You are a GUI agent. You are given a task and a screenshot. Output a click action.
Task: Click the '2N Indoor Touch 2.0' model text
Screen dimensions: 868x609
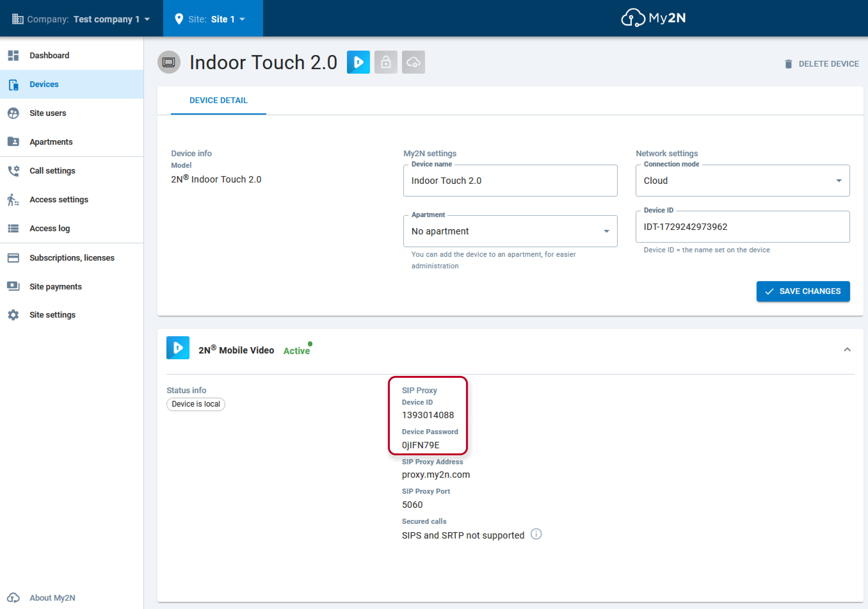click(216, 179)
